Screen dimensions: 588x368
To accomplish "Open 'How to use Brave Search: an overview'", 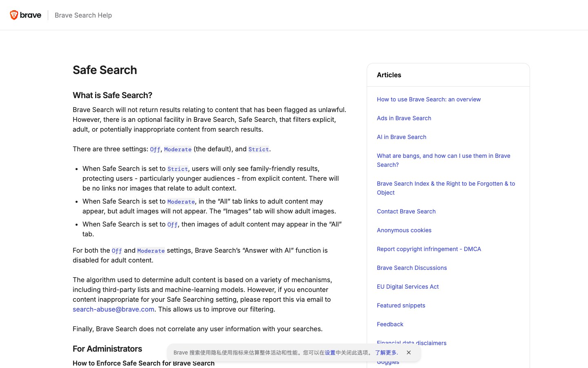I will [x=429, y=99].
